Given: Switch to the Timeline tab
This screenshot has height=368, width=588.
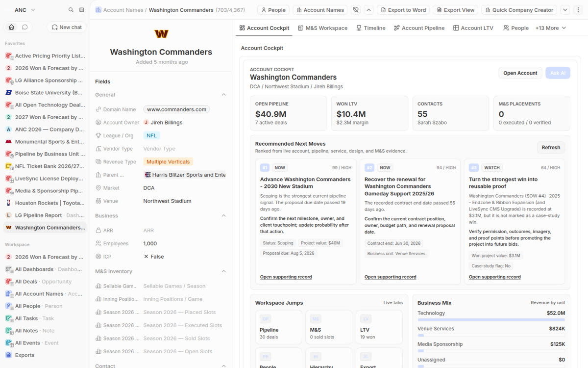Looking at the screenshot, I should [x=370, y=28].
